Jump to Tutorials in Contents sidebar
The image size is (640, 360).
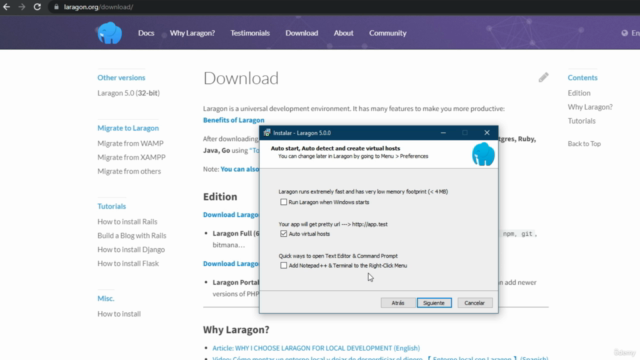(x=581, y=121)
